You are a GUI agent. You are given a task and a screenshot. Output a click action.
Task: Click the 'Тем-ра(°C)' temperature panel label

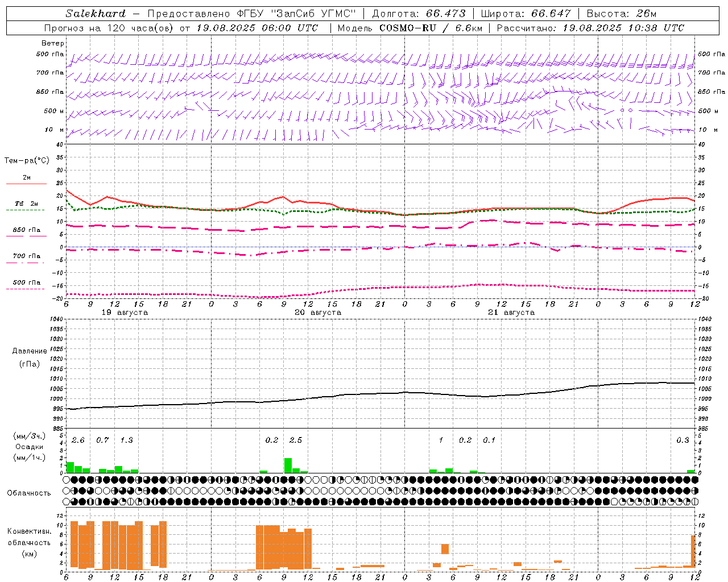pyautogui.click(x=27, y=161)
